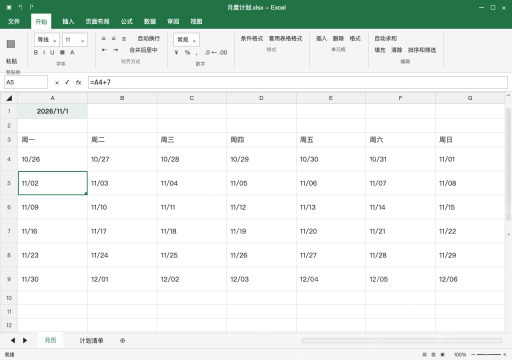Image resolution: width=512 pixels, height=360 pixels.
Task: Align text left in ribbon
Action: point(104,39)
